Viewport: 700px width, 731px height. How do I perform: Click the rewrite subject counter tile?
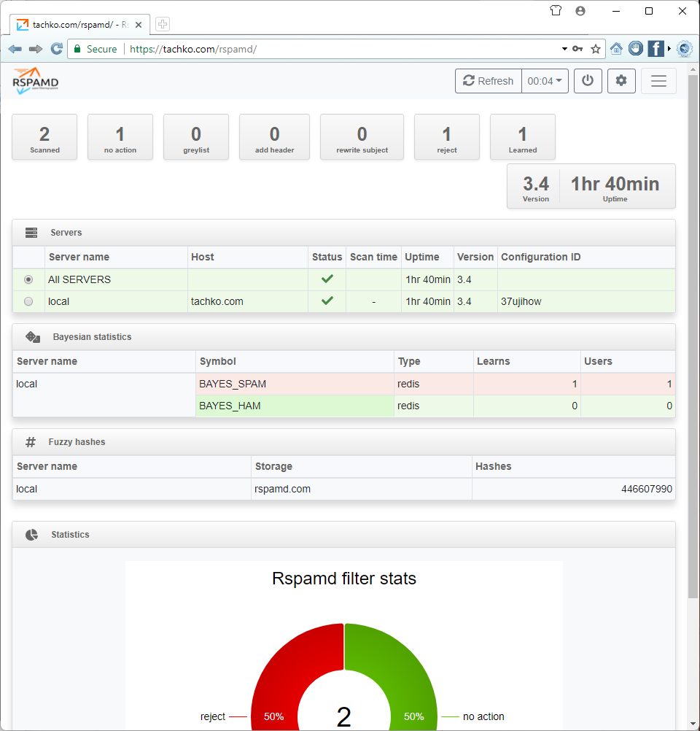coord(362,137)
